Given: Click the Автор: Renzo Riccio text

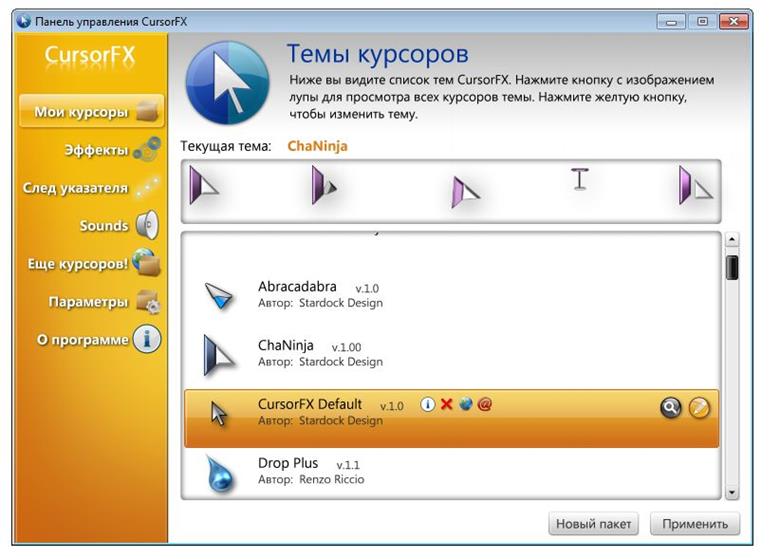Looking at the screenshot, I should pos(311,479).
